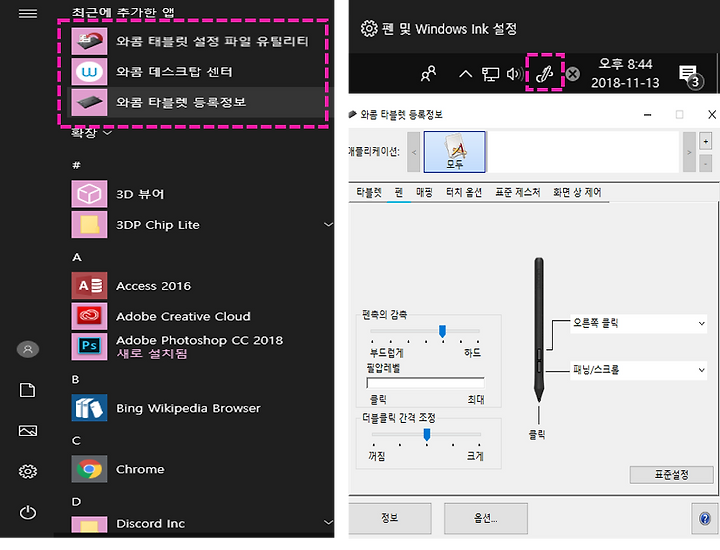Open Wacom Tablet Settings File Utility icon
Image resolution: width=720 pixels, height=550 pixels.
click(x=89, y=41)
